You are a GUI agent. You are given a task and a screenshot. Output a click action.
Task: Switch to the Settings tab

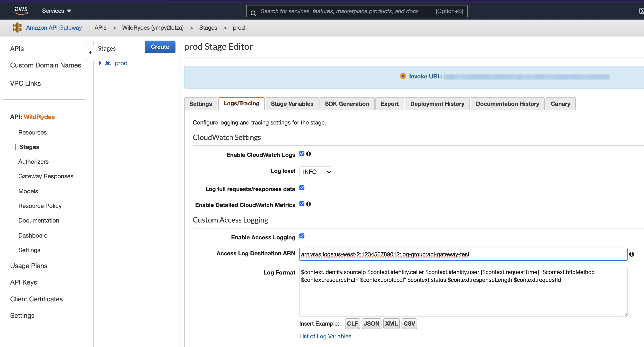(x=201, y=104)
